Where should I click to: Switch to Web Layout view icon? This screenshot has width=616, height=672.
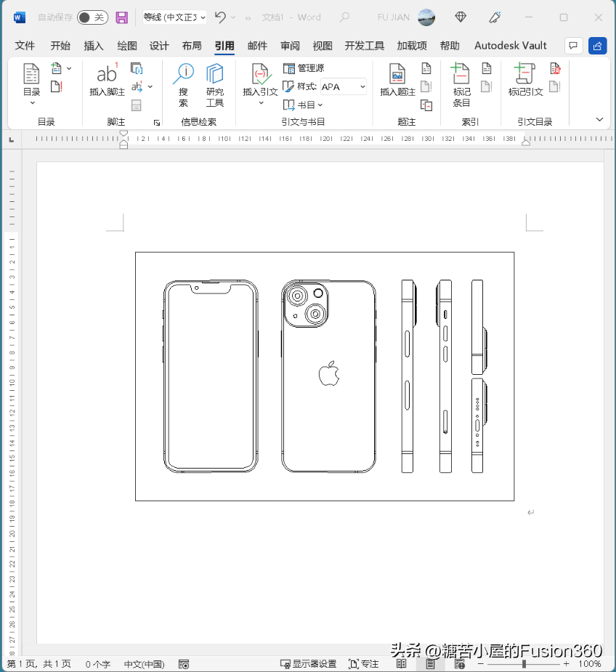(x=460, y=664)
